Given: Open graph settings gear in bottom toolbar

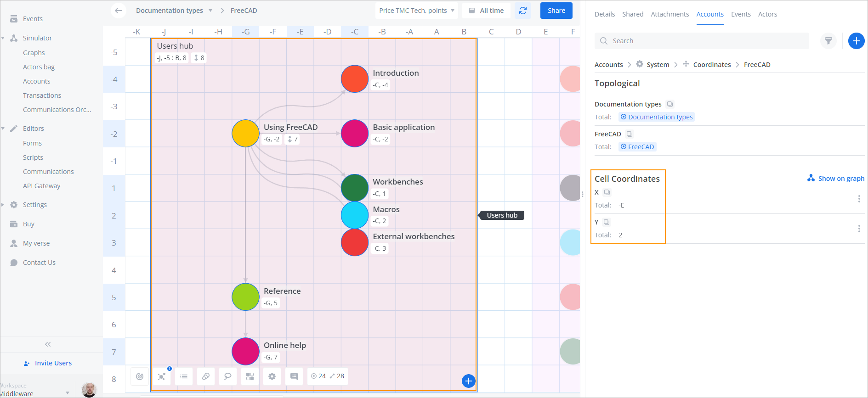Looking at the screenshot, I should [x=272, y=376].
